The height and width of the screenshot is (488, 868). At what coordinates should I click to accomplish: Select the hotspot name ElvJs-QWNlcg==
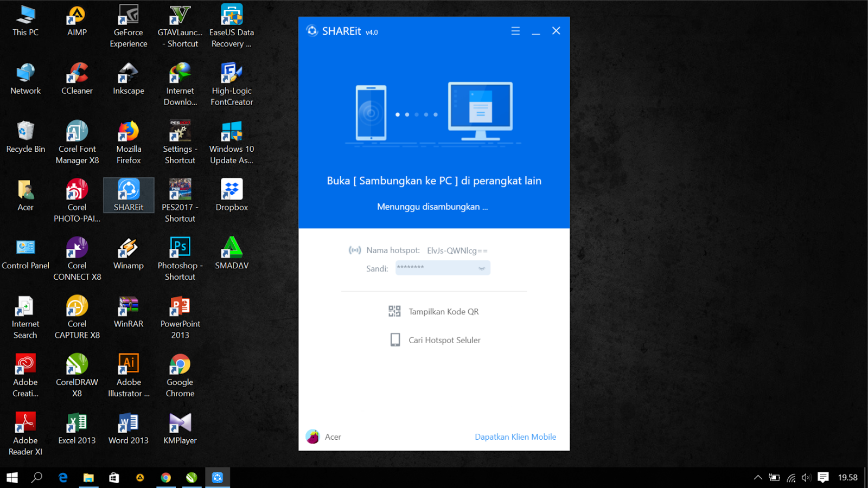point(457,251)
